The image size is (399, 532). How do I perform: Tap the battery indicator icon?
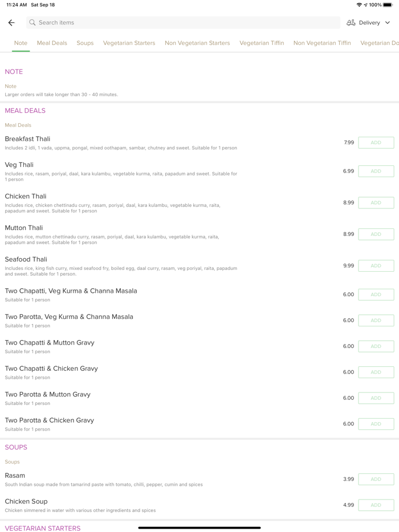[x=388, y=5]
